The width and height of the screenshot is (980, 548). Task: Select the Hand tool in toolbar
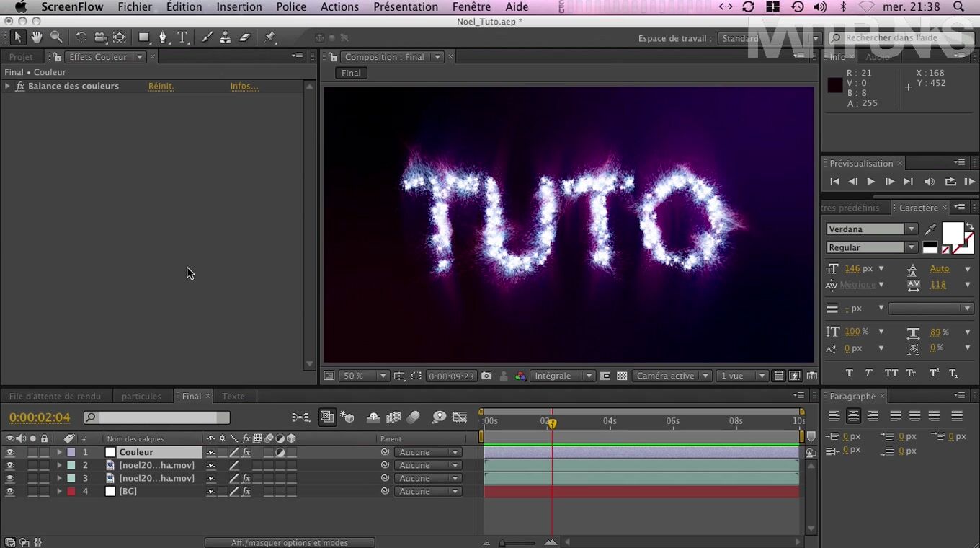click(x=36, y=37)
